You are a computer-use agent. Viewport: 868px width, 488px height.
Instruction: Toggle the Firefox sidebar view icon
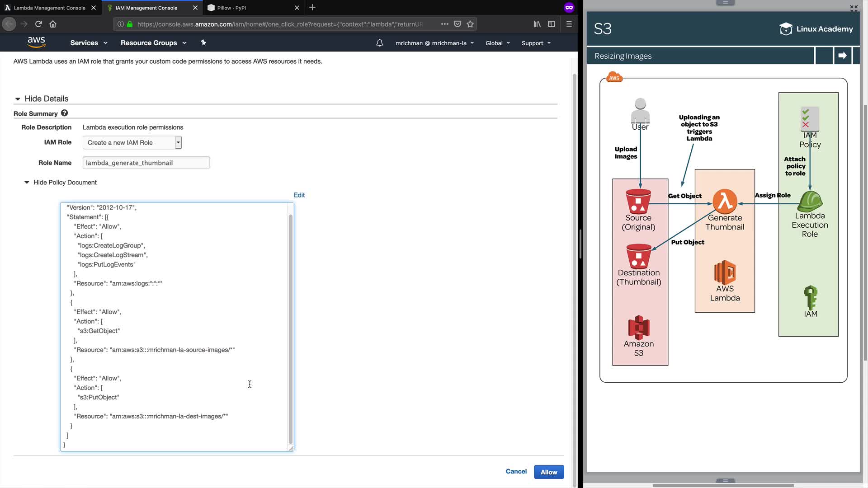tap(552, 24)
